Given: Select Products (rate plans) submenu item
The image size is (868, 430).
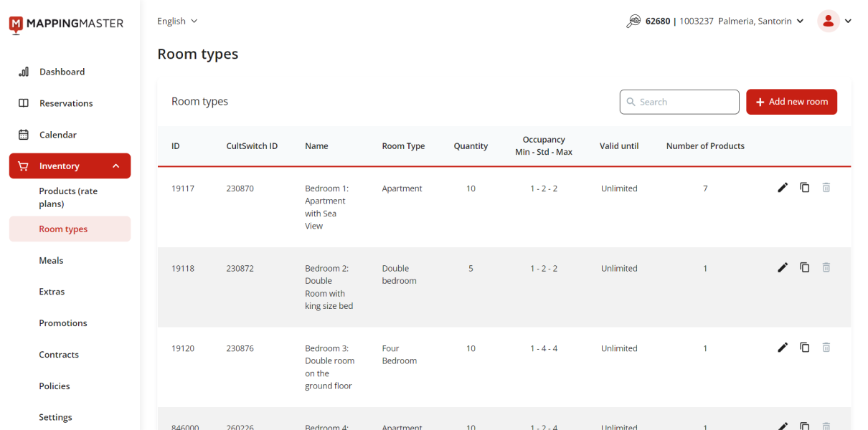Looking at the screenshot, I should pos(68,198).
